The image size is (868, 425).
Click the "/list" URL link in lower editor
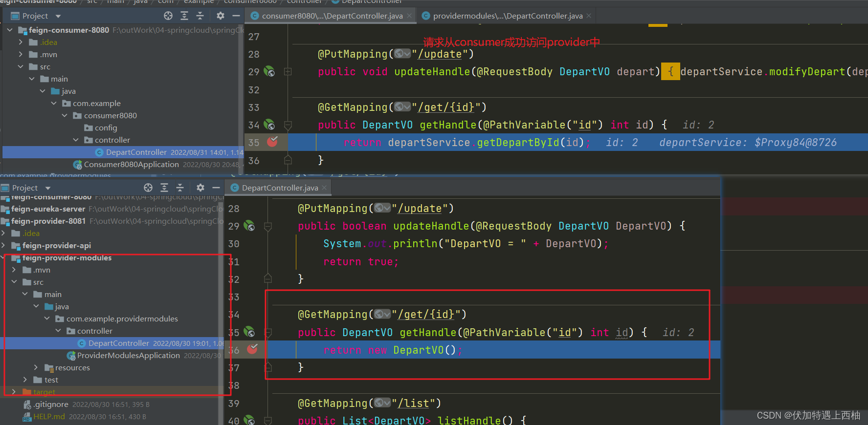pos(413,403)
